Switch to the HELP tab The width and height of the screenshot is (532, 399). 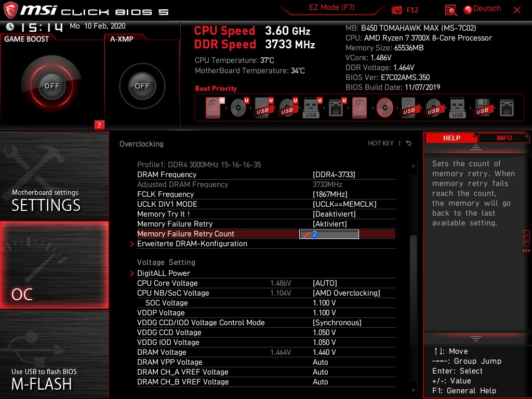click(451, 138)
